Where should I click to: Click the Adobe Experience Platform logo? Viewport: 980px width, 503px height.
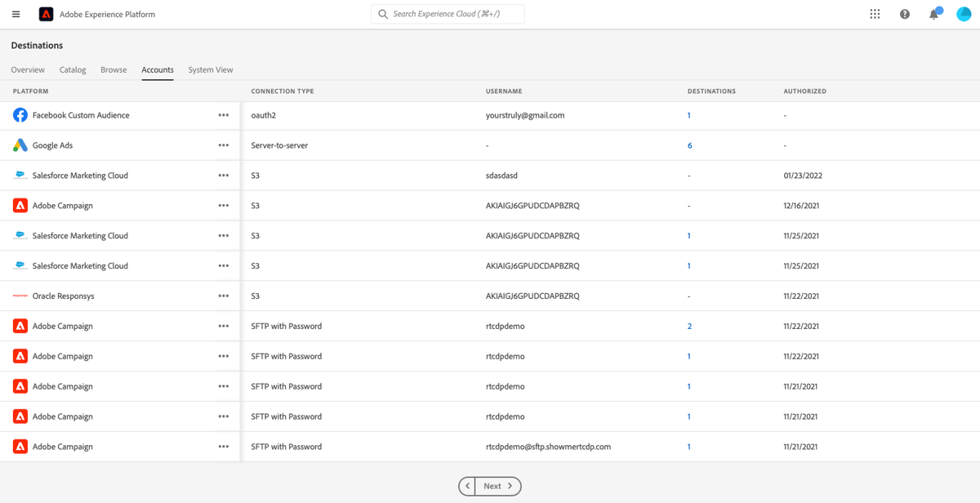click(46, 13)
